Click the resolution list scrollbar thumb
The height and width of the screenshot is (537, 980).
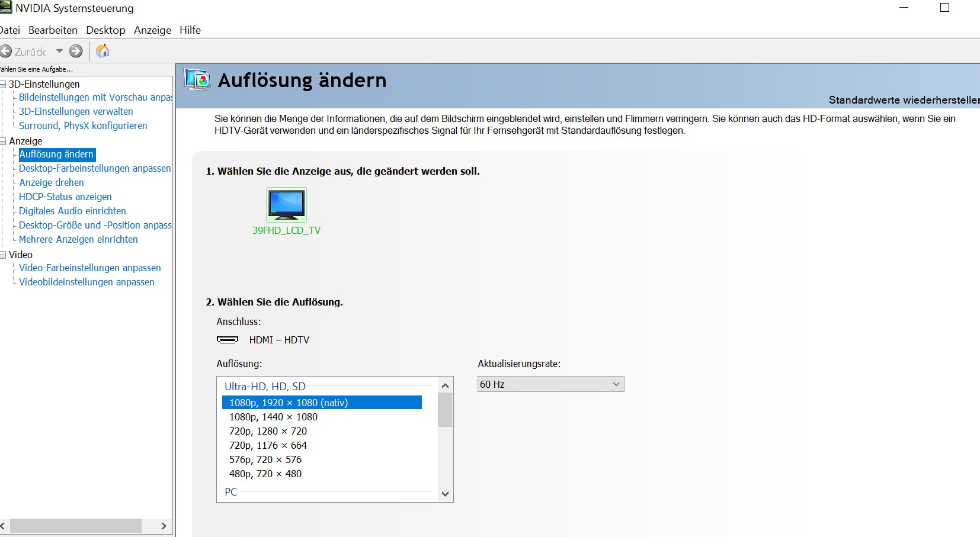(x=445, y=410)
